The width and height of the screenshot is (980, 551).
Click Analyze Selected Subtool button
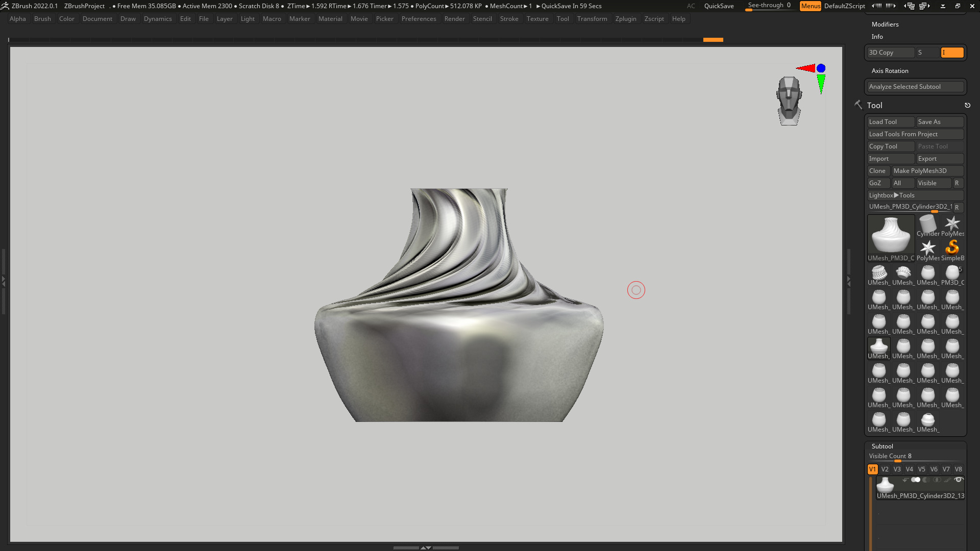click(x=915, y=87)
